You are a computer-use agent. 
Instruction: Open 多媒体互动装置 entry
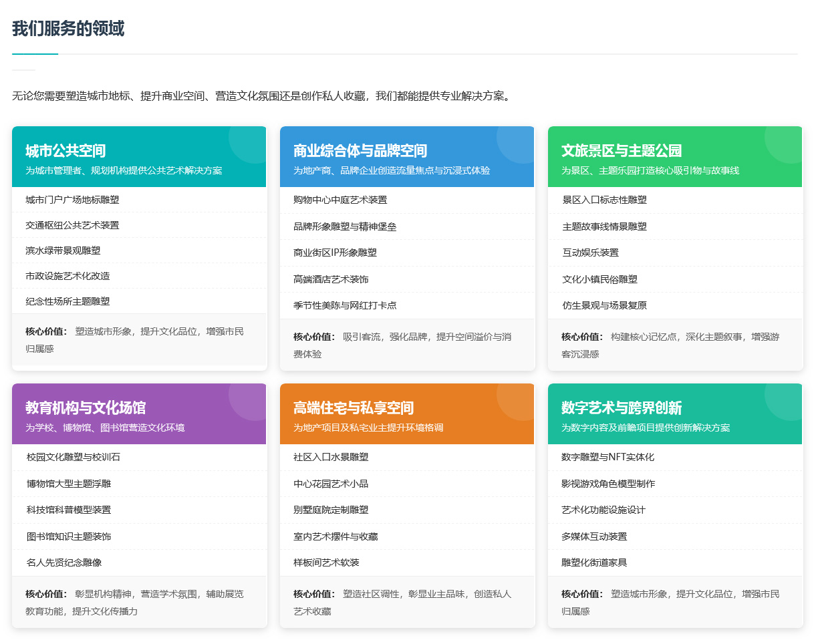tap(594, 536)
